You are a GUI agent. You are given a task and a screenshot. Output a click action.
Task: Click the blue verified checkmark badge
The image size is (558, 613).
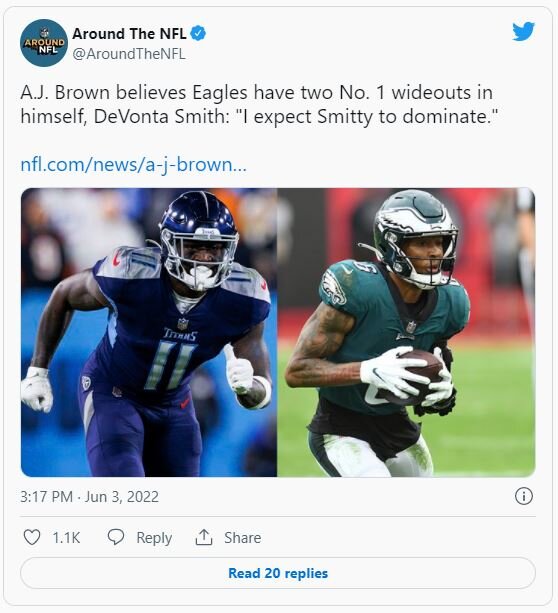tap(198, 34)
